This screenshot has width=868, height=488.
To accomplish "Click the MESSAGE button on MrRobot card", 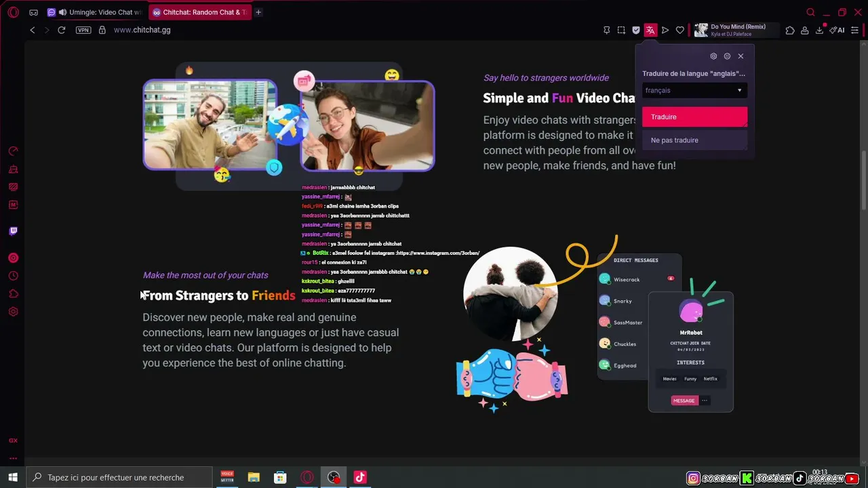I will pos(684,401).
